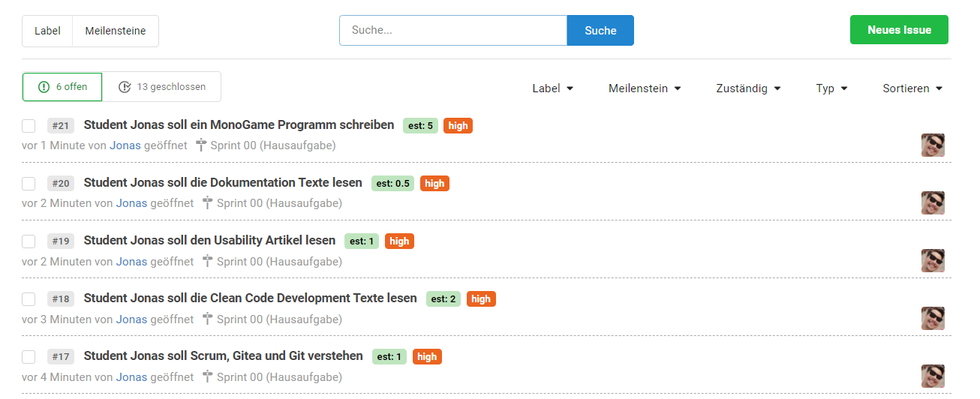Switch to the 13 geschlossen tab
The height and width of the screenshot is (399, 980).
click(162, 87)
